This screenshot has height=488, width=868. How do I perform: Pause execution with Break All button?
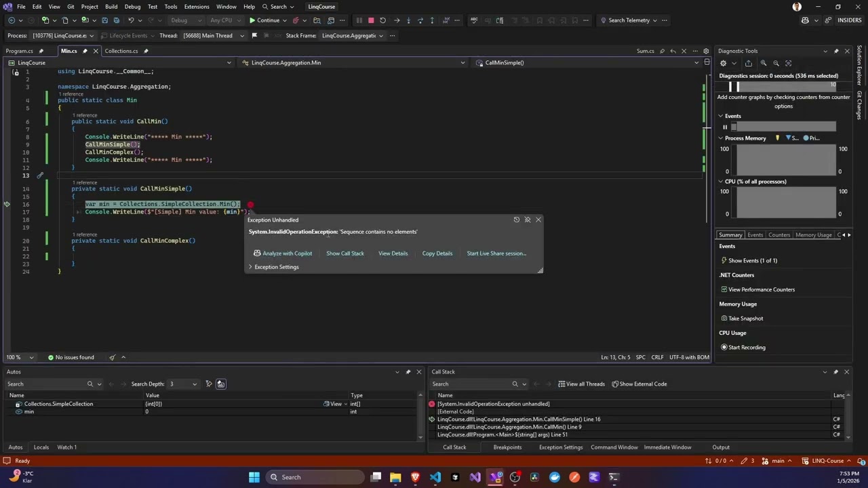tap(359, 20)
